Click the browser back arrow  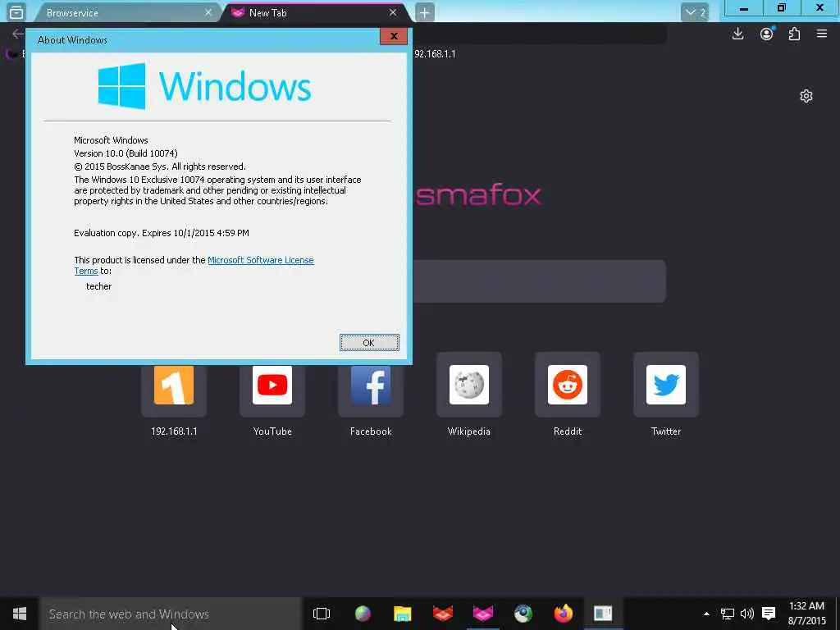[x=18, y=34]
